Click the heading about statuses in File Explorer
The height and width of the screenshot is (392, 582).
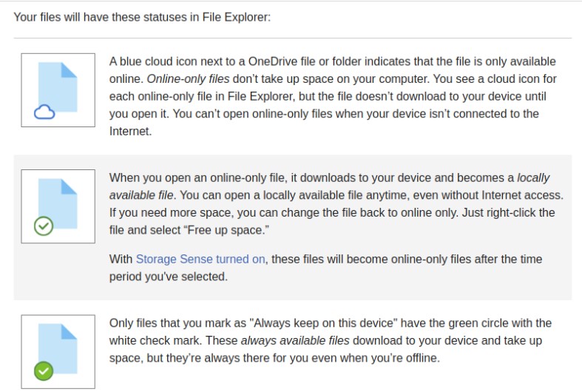[142, 17]
